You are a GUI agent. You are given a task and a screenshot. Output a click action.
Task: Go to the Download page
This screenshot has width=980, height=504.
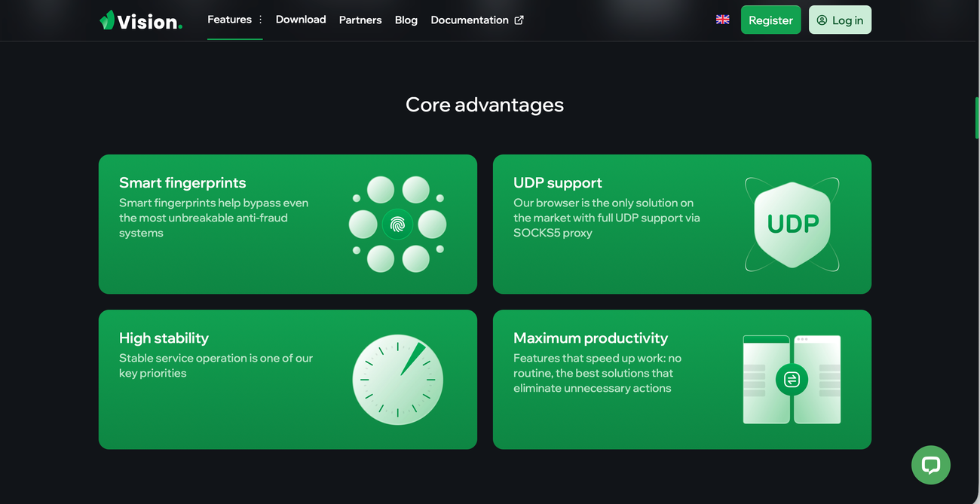click(301, 20)
